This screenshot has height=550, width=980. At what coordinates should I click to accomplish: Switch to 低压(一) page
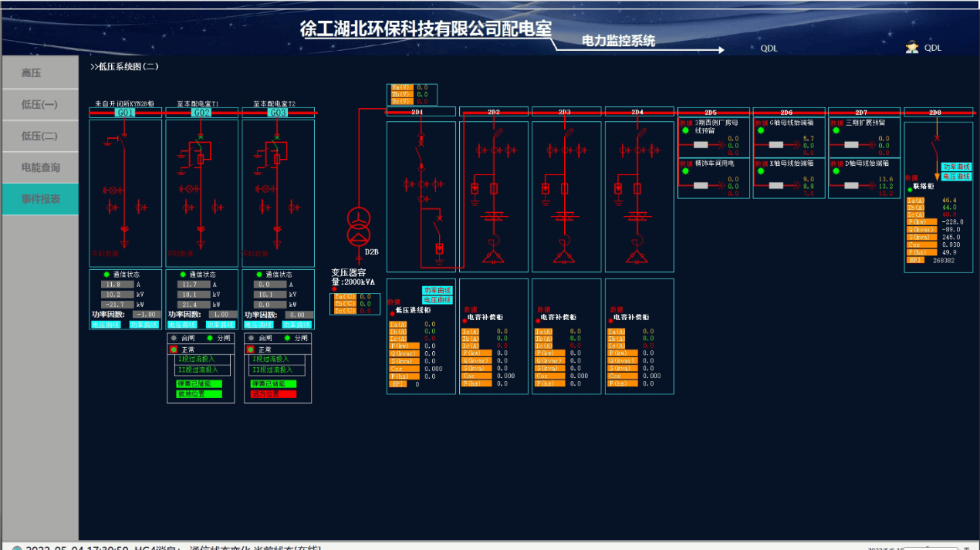click(x=40, y=105)
